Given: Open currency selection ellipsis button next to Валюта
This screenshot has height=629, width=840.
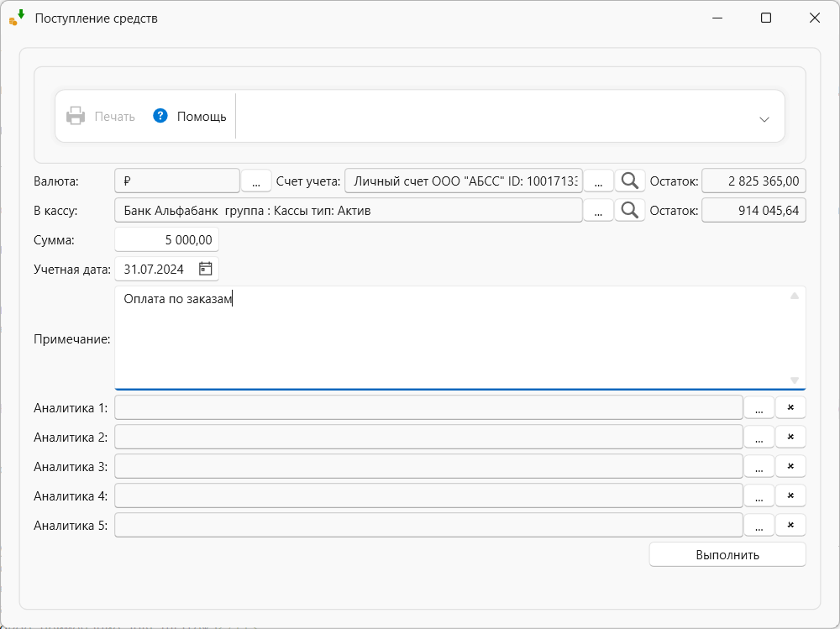Looking at the screenshot, I should pos(256,181).
